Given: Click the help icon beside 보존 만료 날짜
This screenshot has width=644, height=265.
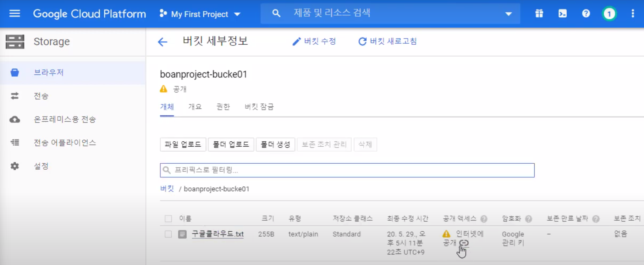Looking at the screenshot, I should (596, 219).
